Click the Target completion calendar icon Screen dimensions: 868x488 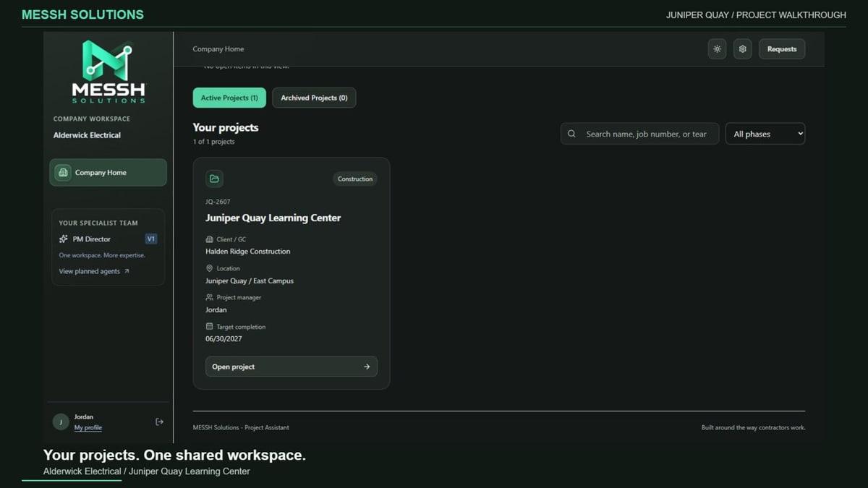(210, 327)
